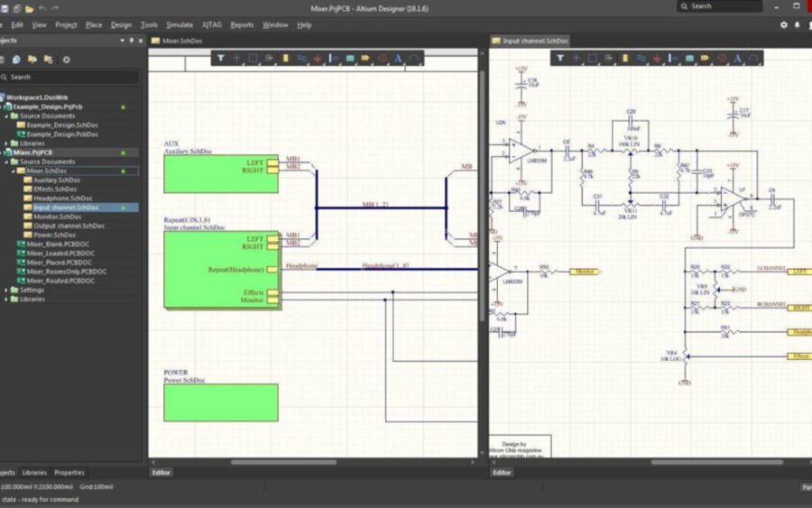Open the Simulate menu
This screenshot has height=508, width=812.
[180, 25]
